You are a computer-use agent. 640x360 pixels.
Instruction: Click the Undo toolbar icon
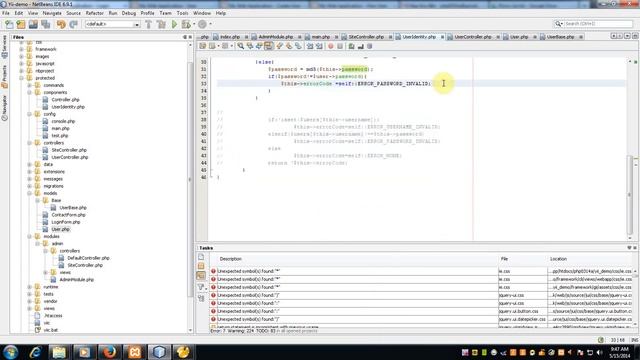click(x=61, y=24)
